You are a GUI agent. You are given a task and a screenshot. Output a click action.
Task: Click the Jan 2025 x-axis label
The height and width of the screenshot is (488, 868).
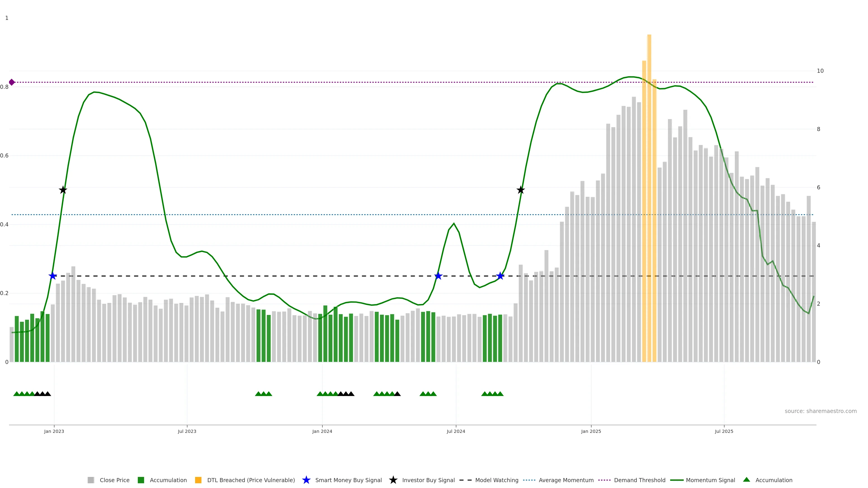(591, 431)
